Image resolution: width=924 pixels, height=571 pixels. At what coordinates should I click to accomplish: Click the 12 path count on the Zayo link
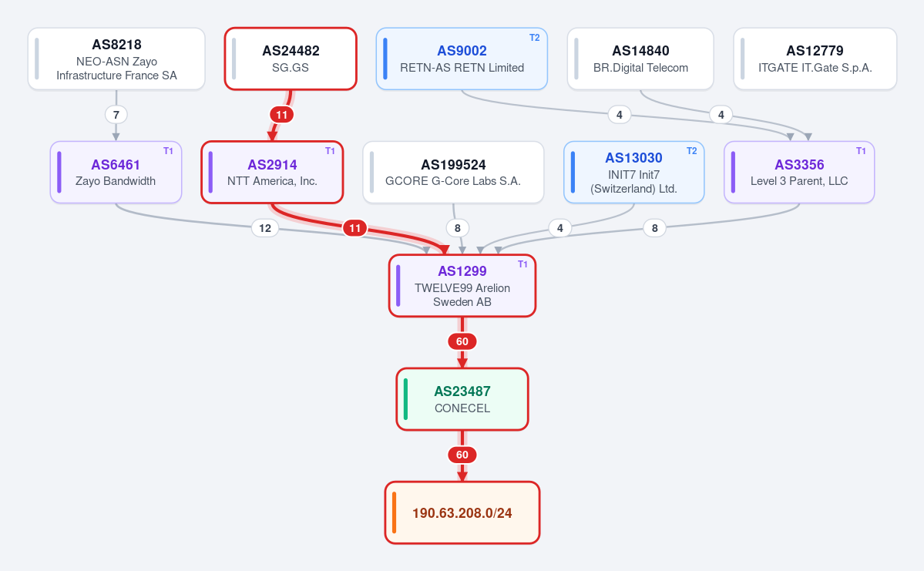point(265,228)
